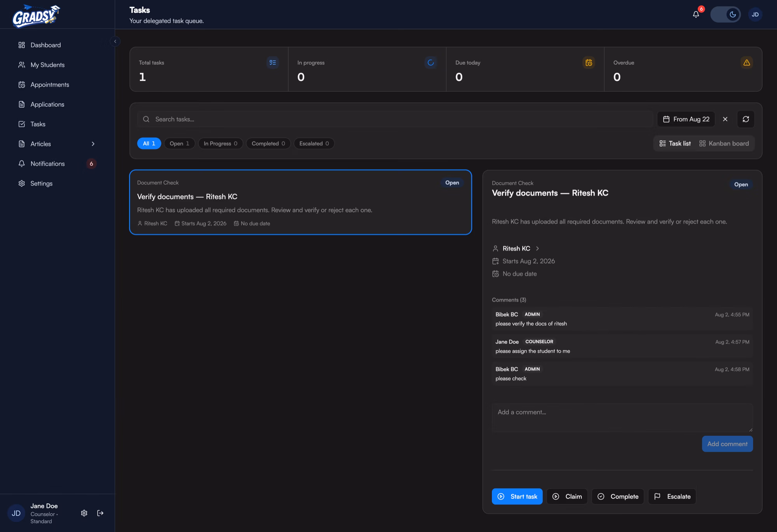The width and height of the screenshot is (777, 532).
Task: Open the JD avatar menu in header
Action: coord(755,15)
